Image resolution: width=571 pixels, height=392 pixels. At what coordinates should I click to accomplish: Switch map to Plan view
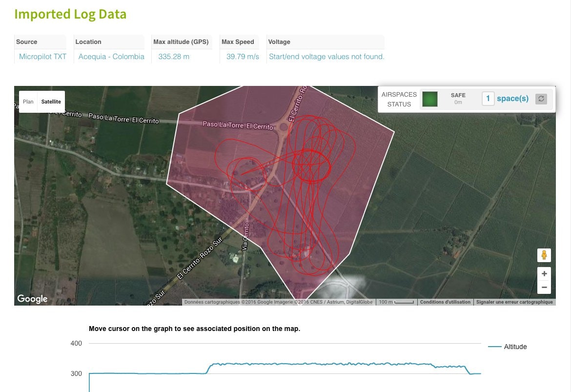pos(28,102)
